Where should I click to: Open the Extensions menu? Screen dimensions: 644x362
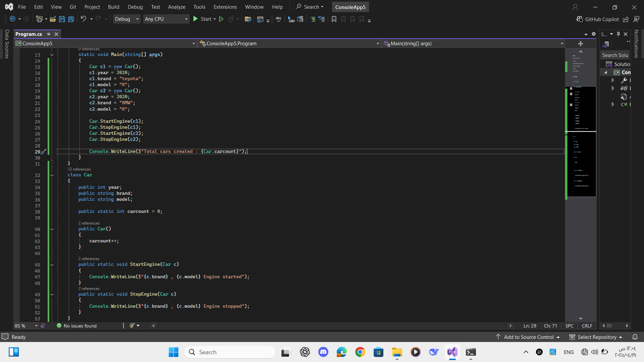point(225,7)
